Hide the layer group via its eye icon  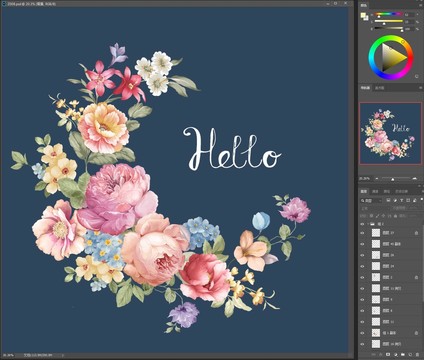[362, 224]
